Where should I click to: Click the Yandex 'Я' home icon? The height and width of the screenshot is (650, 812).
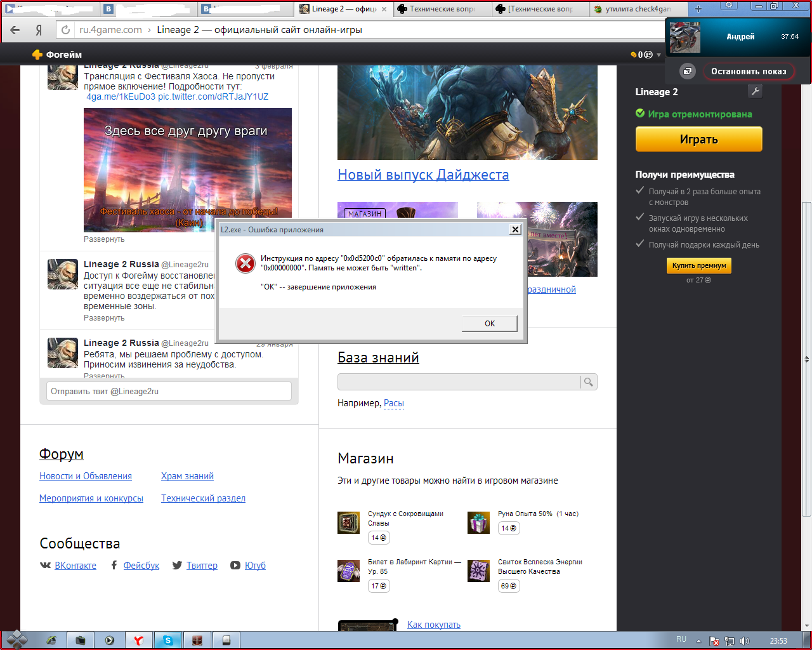coord(39,30)
